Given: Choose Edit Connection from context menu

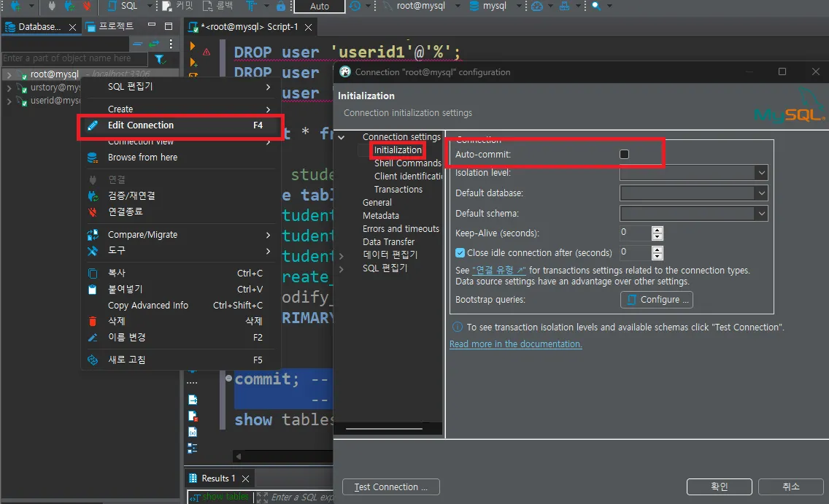Looking at the screenshot, I should click(181, 125).
